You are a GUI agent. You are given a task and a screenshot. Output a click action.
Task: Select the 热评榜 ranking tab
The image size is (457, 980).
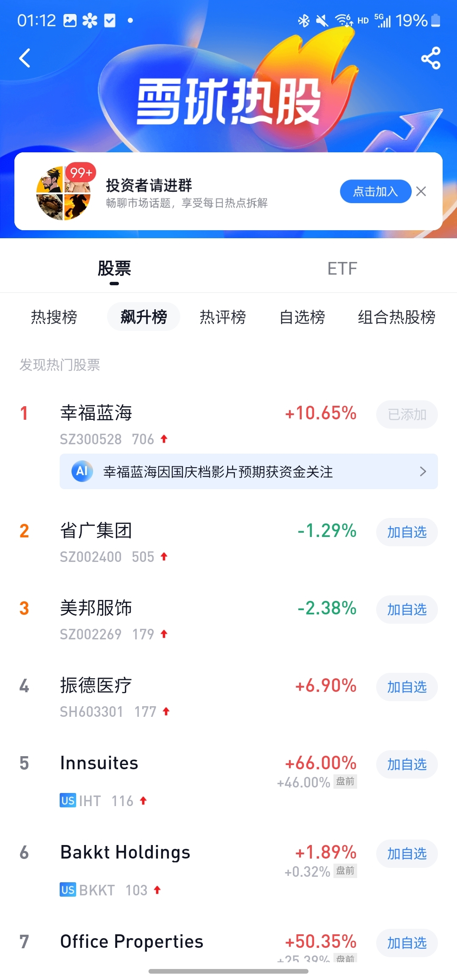[x=223, y=317]
